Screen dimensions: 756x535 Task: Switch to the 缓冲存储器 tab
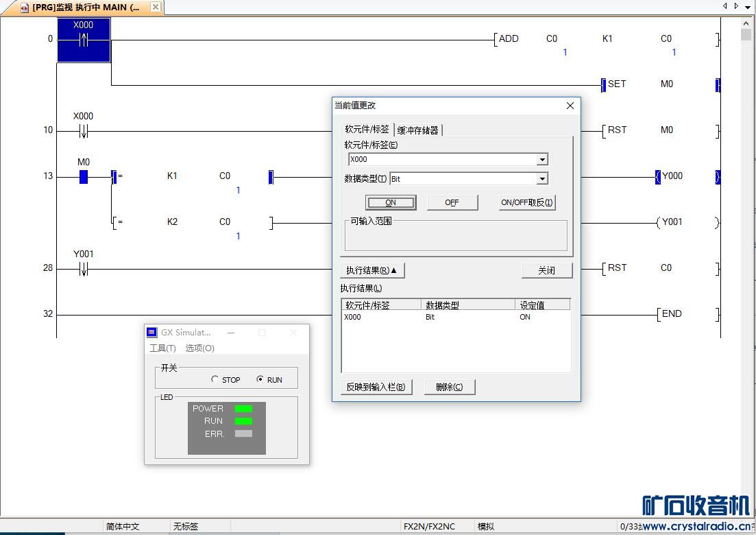pyautogui.click(x=418, y=130)
